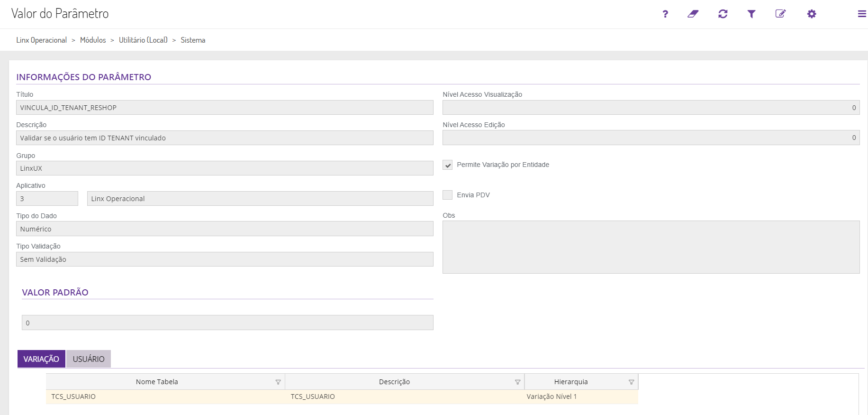Screen dimensions: 868x415
Task: Toggle Permite Variação por Entidade checkbox
Action: (x=448, y=165)
